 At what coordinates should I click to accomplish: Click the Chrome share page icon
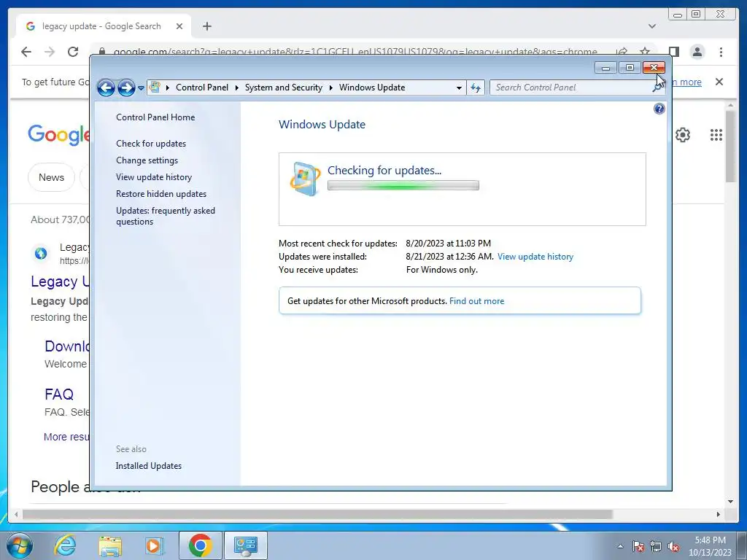point(622,52)
